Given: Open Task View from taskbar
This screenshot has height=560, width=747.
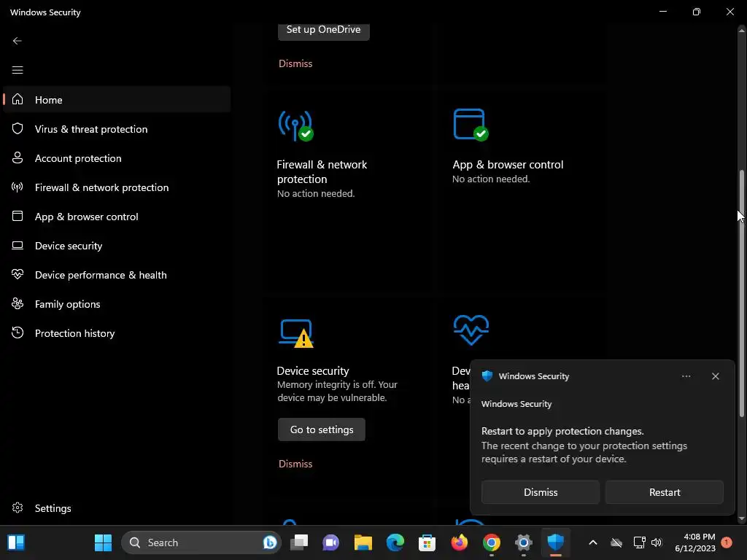Looking at the screenshot, I should 299,542.
